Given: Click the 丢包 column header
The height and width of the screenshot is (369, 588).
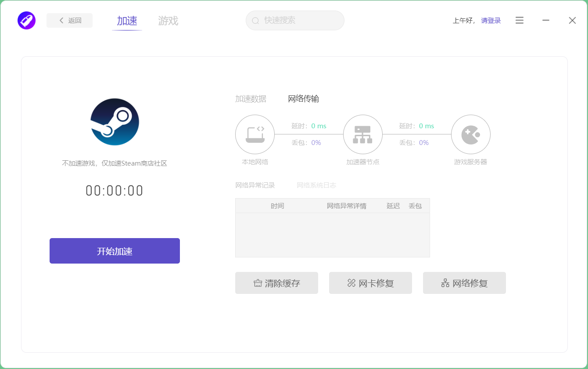Looking at the screenshot, I should click(415, 206).
